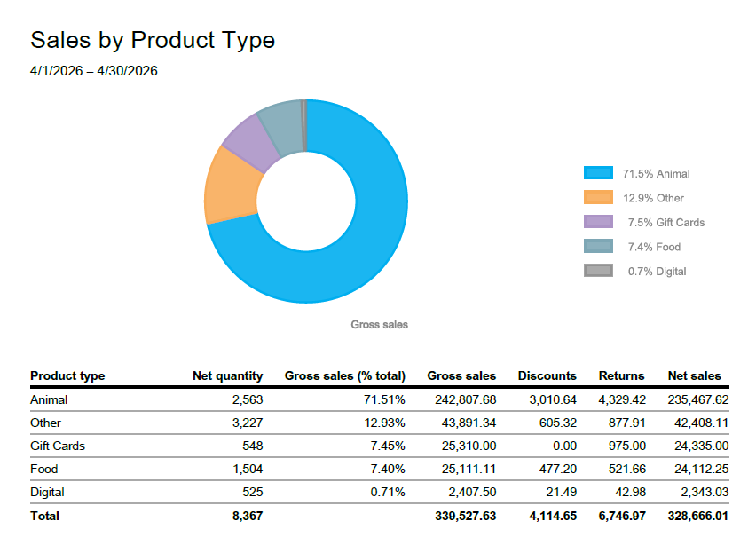Sort by the Net sales column header
The width and height of the screenshot is (756, 553).
694,375
